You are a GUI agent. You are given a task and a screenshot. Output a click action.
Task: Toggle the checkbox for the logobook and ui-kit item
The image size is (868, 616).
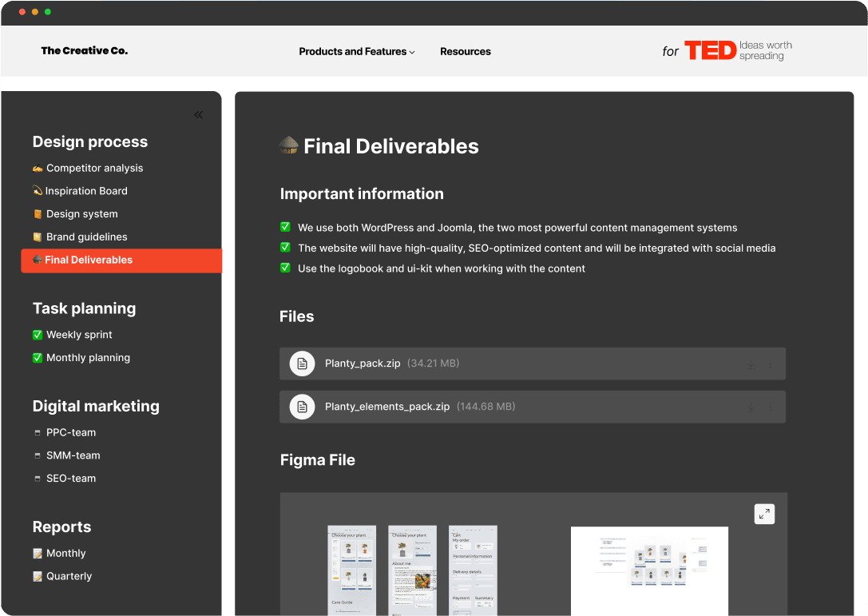pyautogui.click(x=285, y=268)
